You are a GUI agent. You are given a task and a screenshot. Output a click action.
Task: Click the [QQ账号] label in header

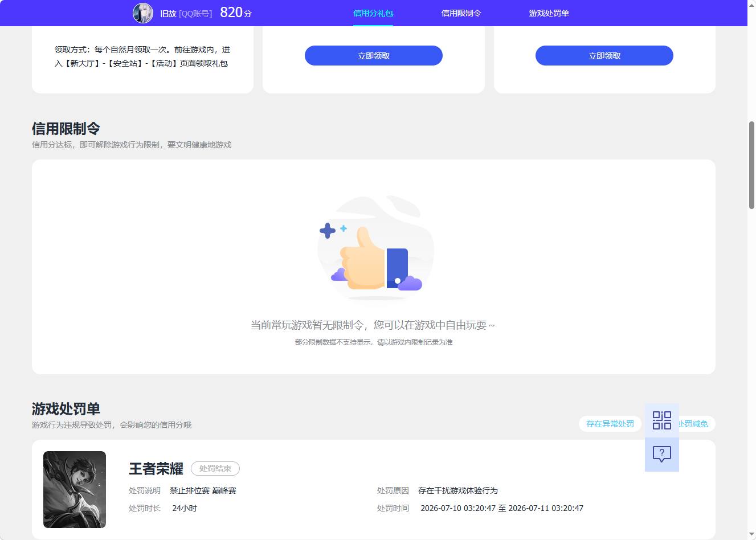(195, 14)
